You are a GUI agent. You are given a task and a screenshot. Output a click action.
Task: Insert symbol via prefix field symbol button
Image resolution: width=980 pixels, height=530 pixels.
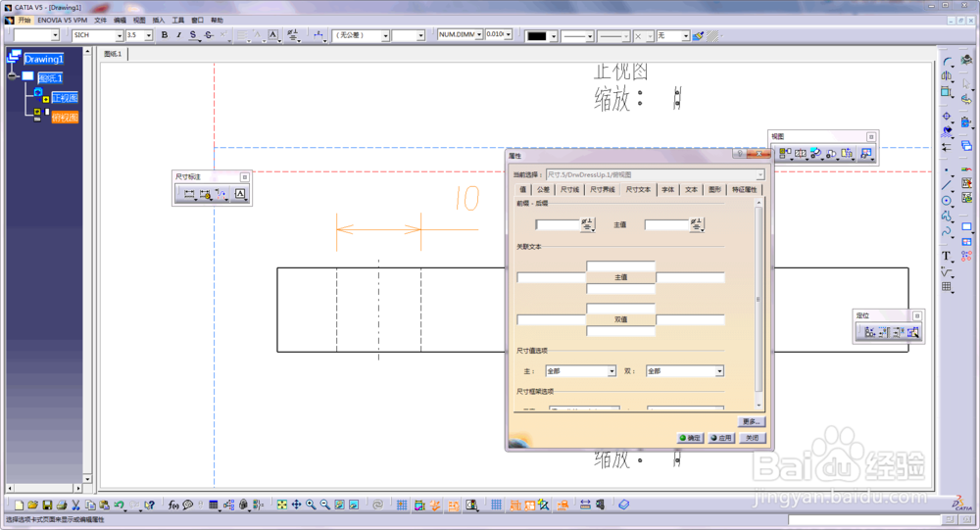click(x=587, y=224)
